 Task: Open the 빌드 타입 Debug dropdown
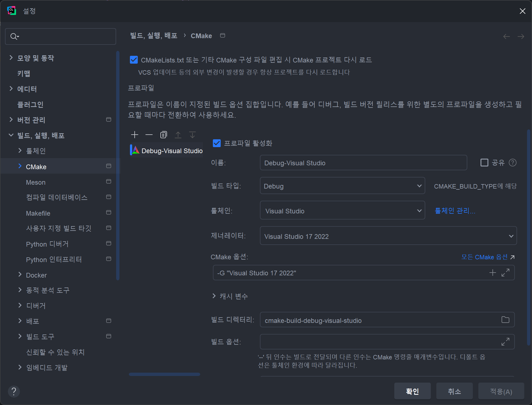coord(342,186)
